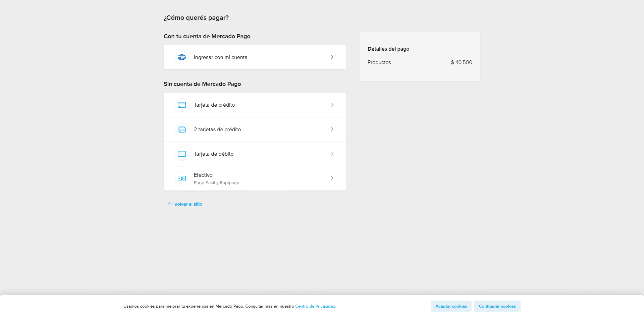Select "Tarjeta de débito" payment label

(214, 154)
